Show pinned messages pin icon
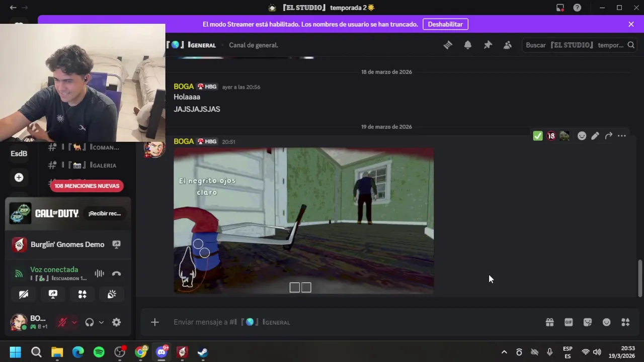The height and width of the screenshot is (362, 644). pyautogui.click(x=488, y=45)
